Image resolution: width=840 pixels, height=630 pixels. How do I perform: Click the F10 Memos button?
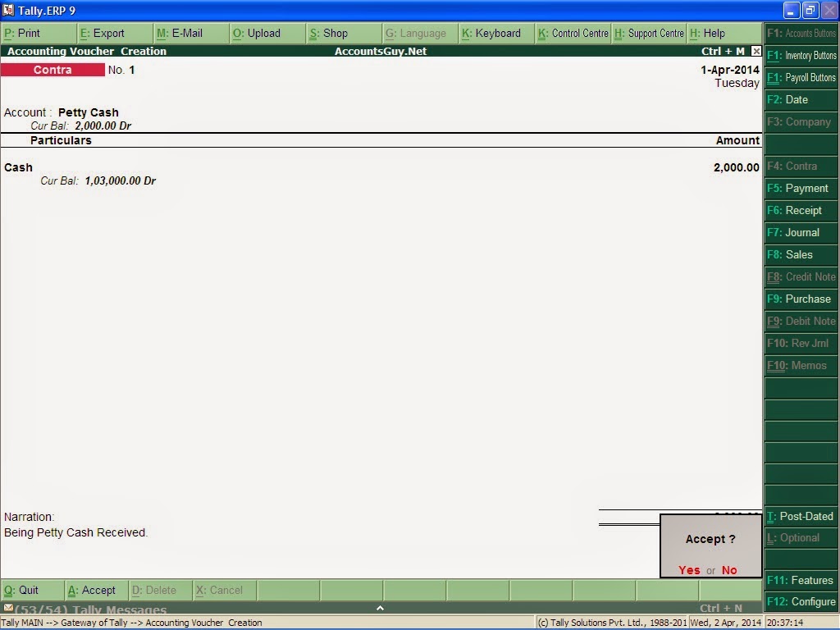click(801, 365)
